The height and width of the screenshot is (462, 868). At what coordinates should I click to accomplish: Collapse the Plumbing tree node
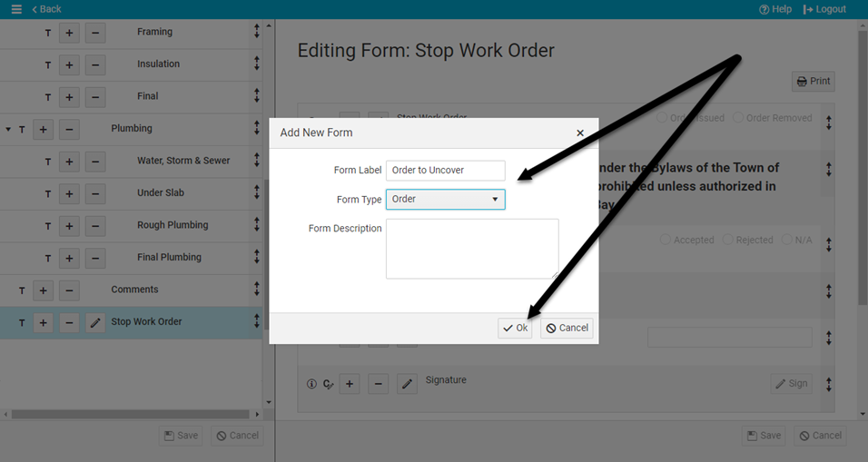point(8,130)
